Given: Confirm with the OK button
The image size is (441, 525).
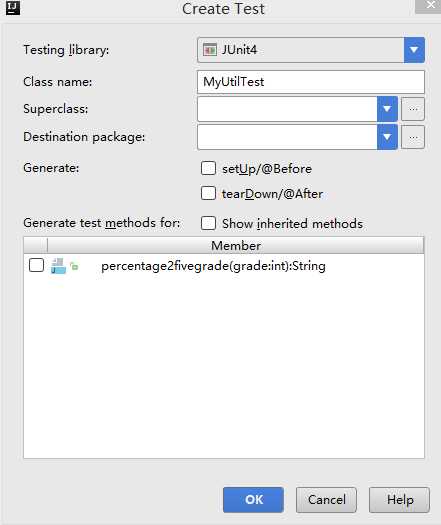Looking at the screenshot, I should point(253,500).
